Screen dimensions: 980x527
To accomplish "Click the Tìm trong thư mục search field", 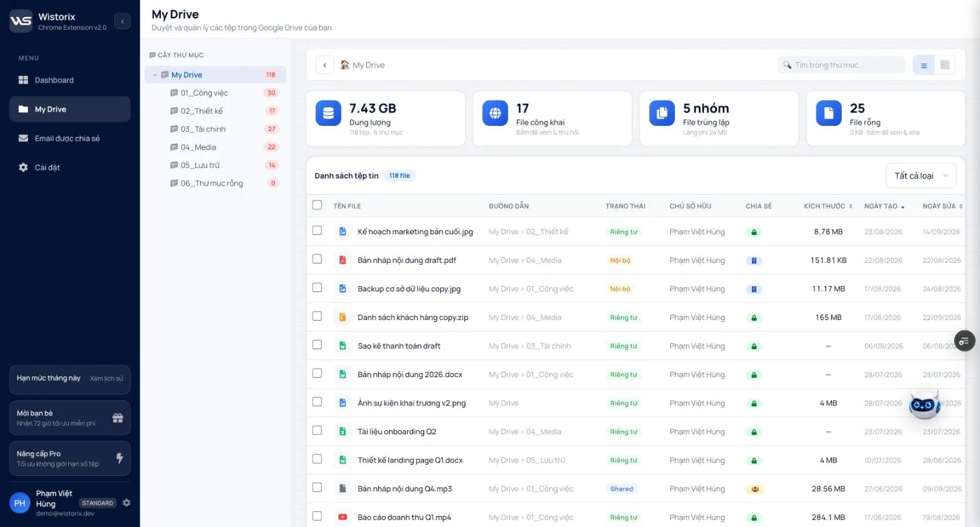I will tap(842, 65).
